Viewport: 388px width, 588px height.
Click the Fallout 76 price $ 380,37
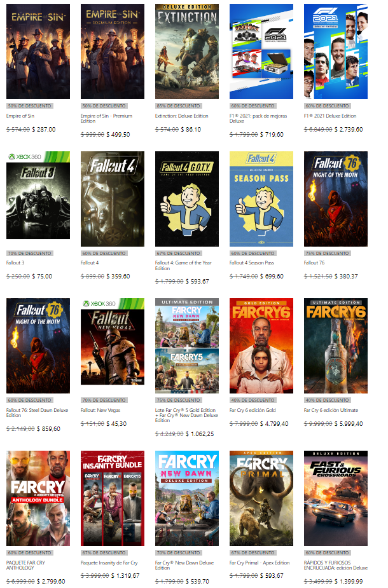346,277
